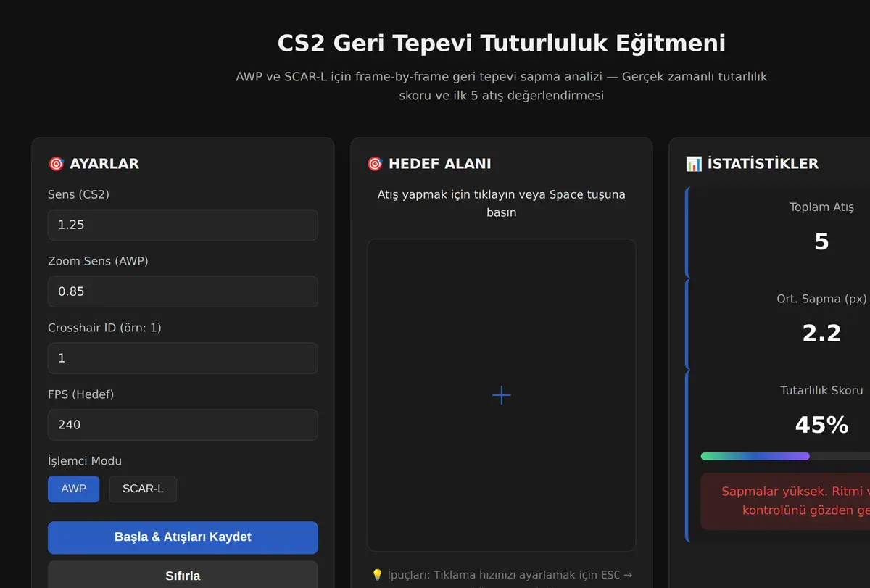Image resolution: width=870 pixels, height=588 pixels.
Task: Click the FPS (Hedef) input field
Action: coord(183,425)
